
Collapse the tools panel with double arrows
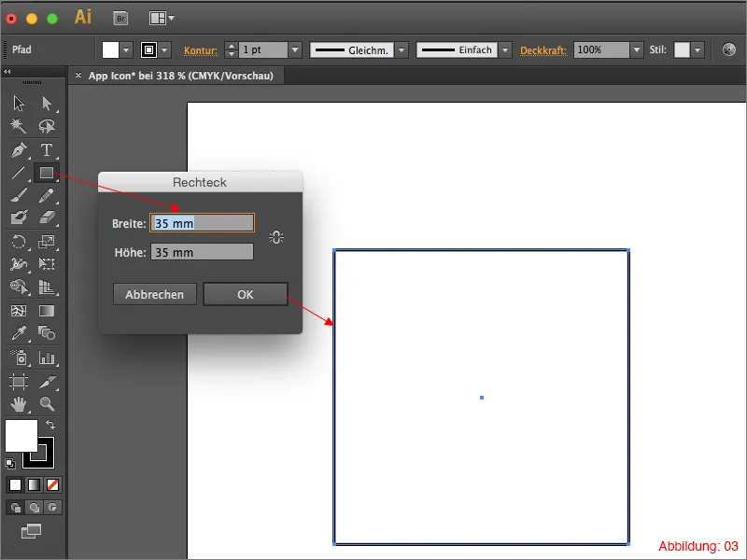(x=7, y=72)
